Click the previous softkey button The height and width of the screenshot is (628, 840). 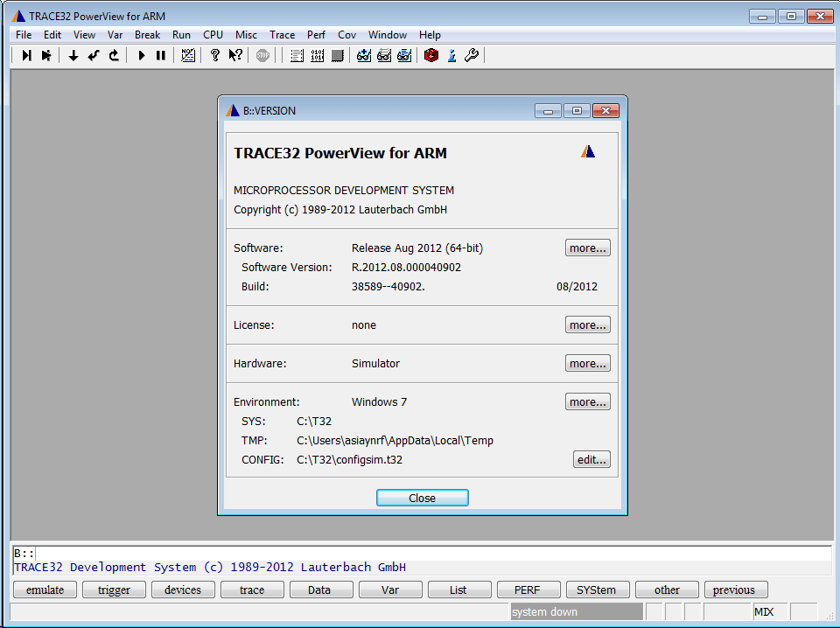[x=736, y=590]
